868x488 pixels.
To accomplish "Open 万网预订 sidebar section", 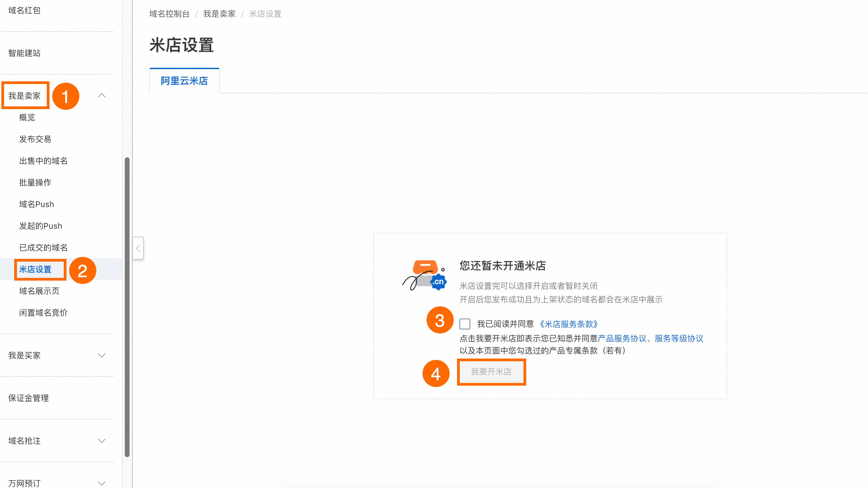I will (x=24, y=483).
